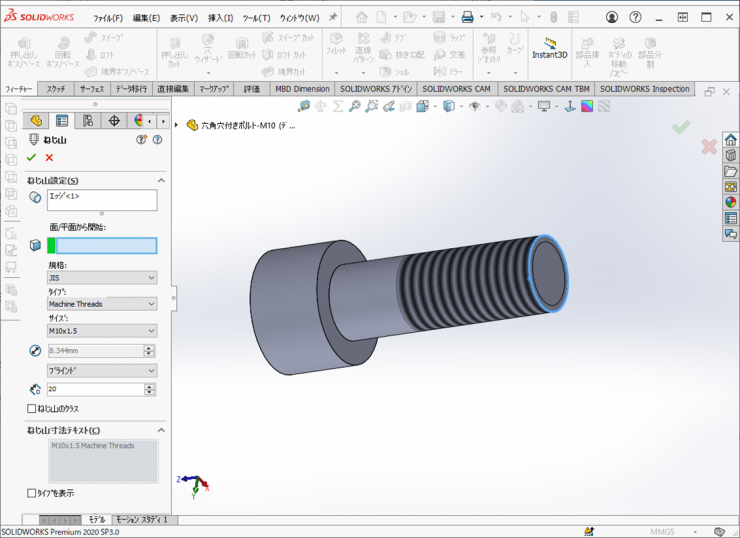Open the Appearances color ball in task pane
The height and width of the screenshot is (538, 740).
coord(731,202)
